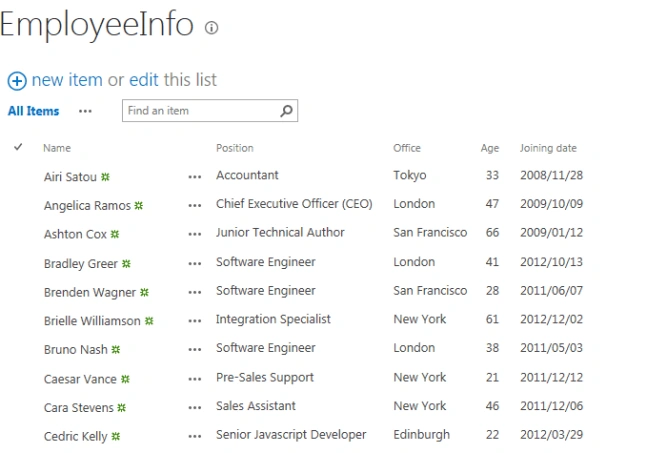Click joining date 2011/12/06

(x=551, y=406)
